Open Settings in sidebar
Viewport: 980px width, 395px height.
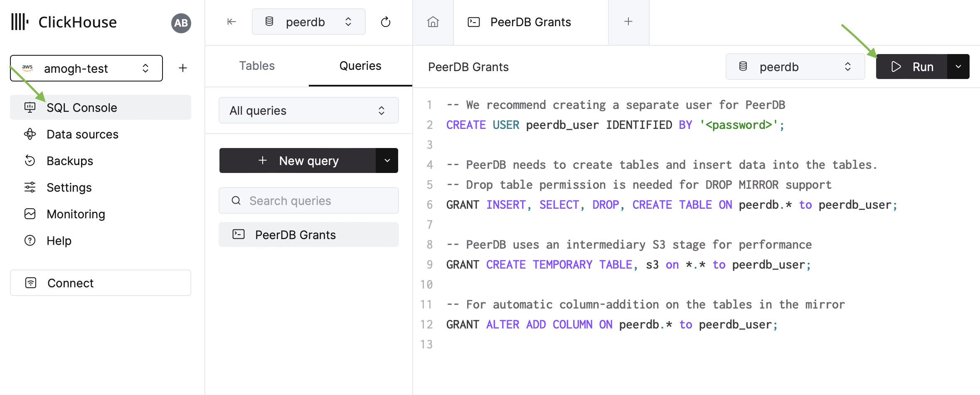point(101,187)
